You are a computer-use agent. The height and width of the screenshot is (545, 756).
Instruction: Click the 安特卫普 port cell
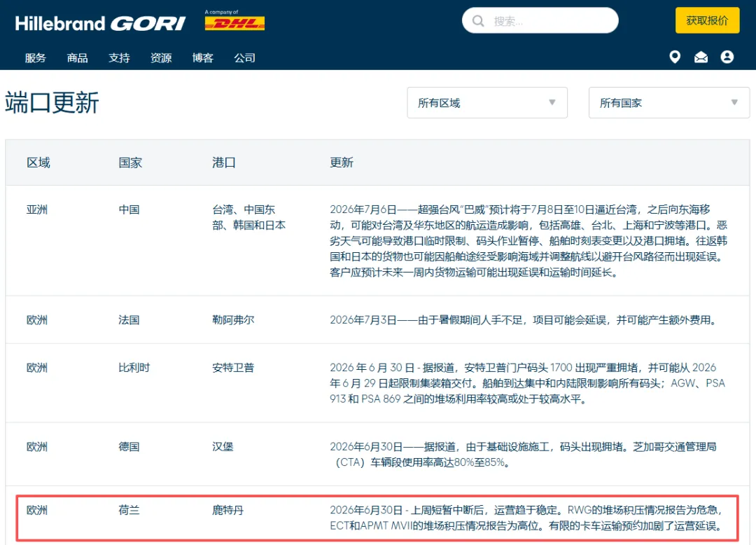pos(233,368)
